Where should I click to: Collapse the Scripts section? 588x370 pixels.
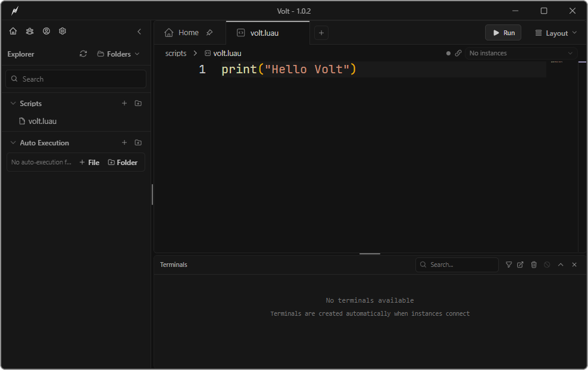click(13, 103)
